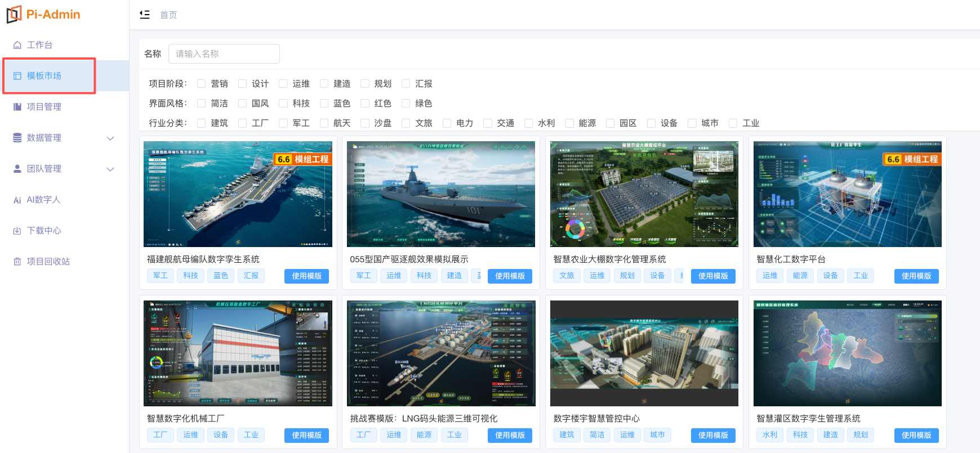Screen dimensions: 980x453
Task: Open AI数字人 menu item
Action: tap(65, 200)
